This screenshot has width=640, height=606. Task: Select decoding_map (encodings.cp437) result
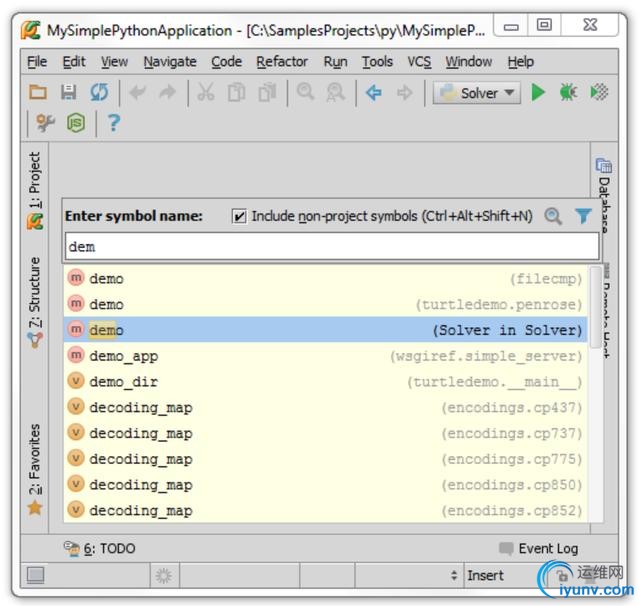325,407
